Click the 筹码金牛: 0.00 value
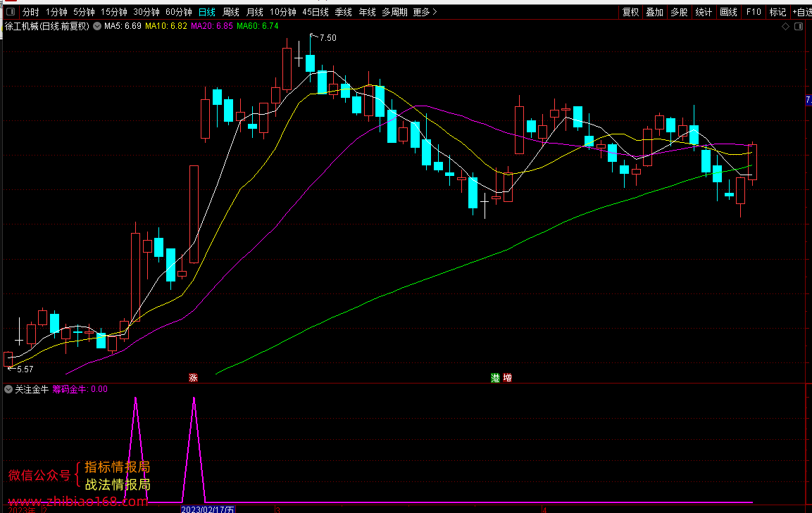The height and width of the screenshot is (513, 812). point(80,389)
